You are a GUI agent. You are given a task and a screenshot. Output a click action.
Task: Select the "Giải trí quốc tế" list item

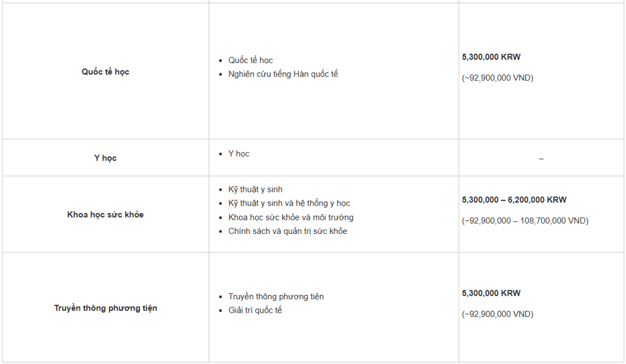click(256, 310)
